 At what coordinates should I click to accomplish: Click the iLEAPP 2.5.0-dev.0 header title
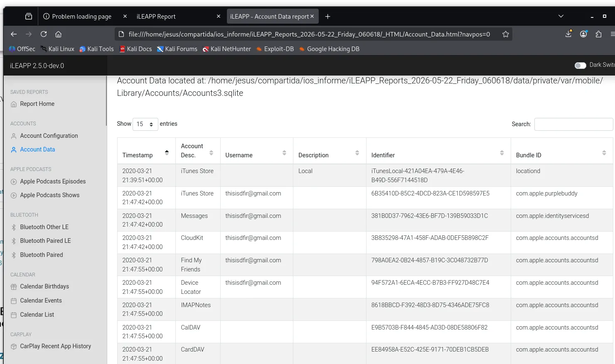37,66
